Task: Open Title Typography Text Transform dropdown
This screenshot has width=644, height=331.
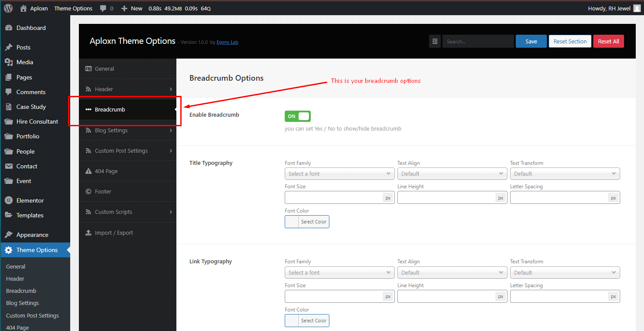Action: pyautogui.click(x=565, y=174)
